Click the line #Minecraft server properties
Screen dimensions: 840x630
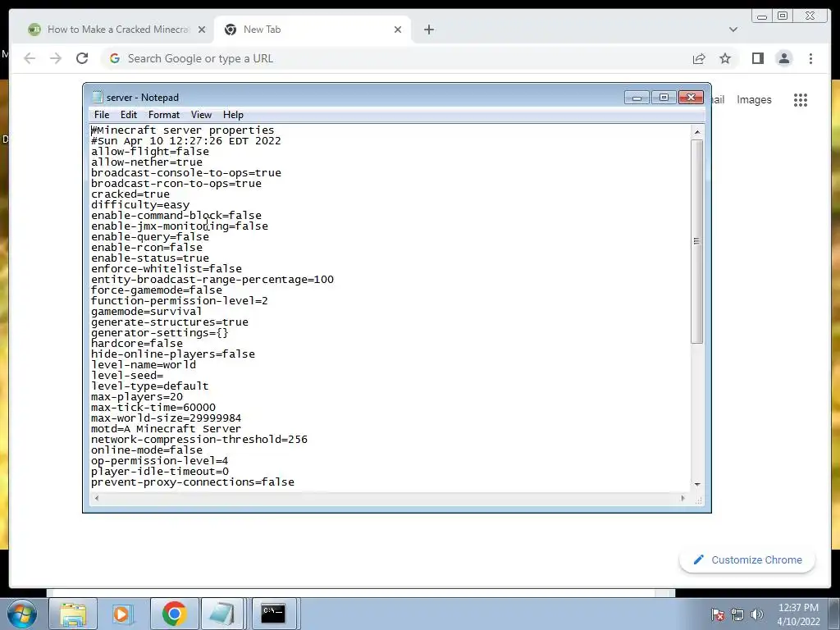pos(183,130)
